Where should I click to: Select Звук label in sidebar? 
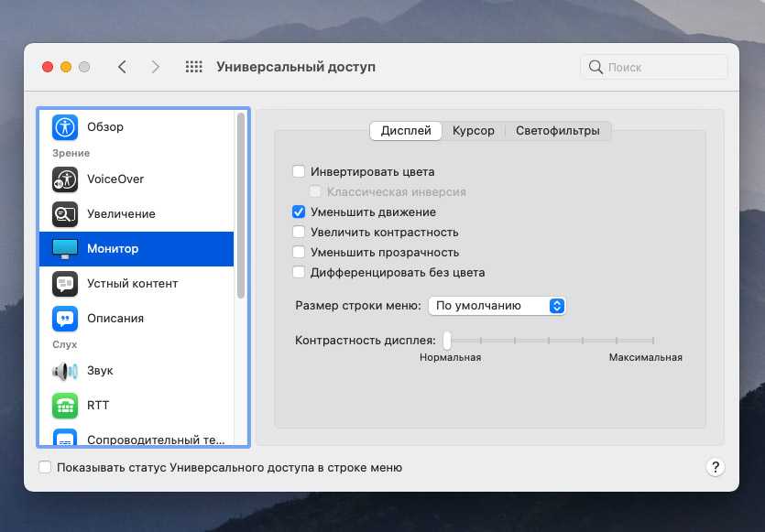pyautogui.click(x=100, y=371)
